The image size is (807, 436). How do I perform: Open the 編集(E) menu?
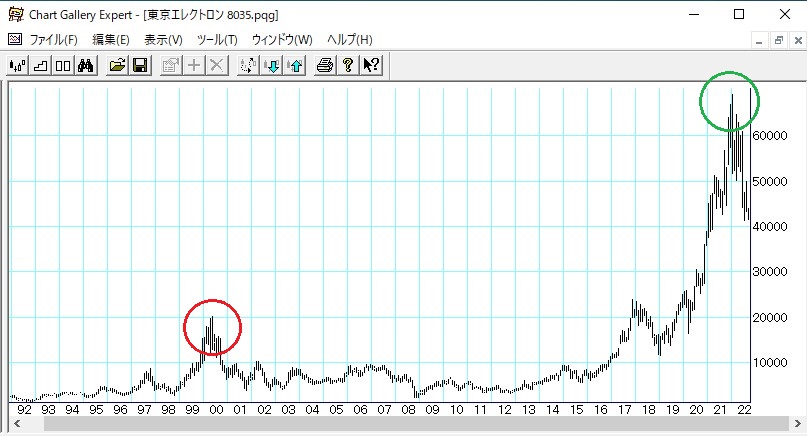(110, 40)
